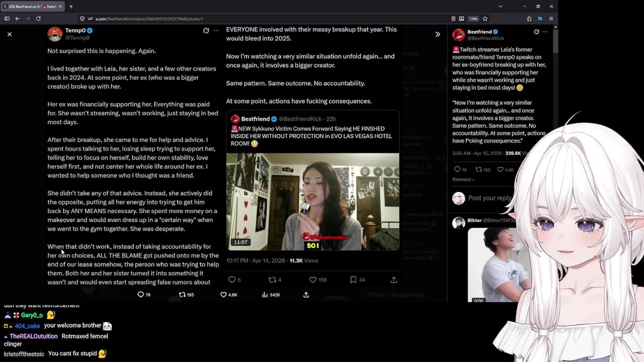Close the Bestfriend on X browser tab
Screen dimensions: 644x362
click(60, 7)
